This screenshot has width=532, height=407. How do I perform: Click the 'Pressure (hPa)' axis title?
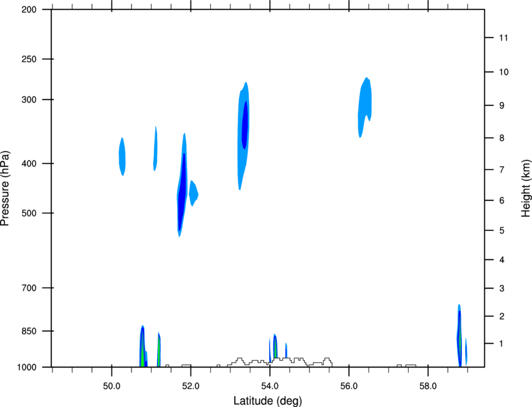(x=5, y=188)
